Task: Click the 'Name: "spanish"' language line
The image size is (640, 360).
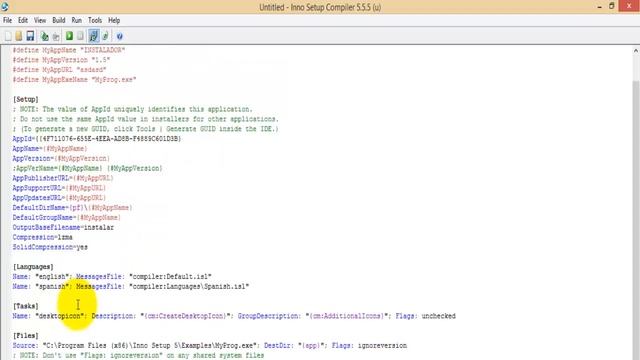Action: coord(131,287)
